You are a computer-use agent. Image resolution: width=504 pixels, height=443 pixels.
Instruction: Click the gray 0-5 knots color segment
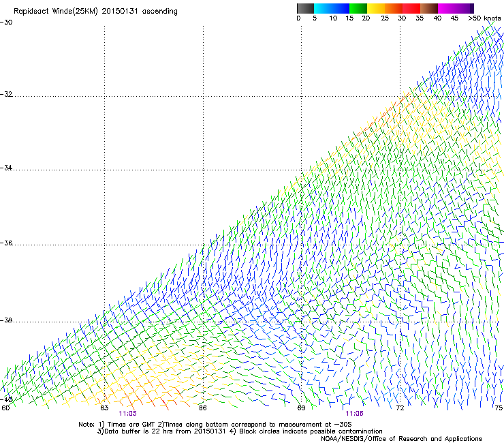[x=305, y=8]
